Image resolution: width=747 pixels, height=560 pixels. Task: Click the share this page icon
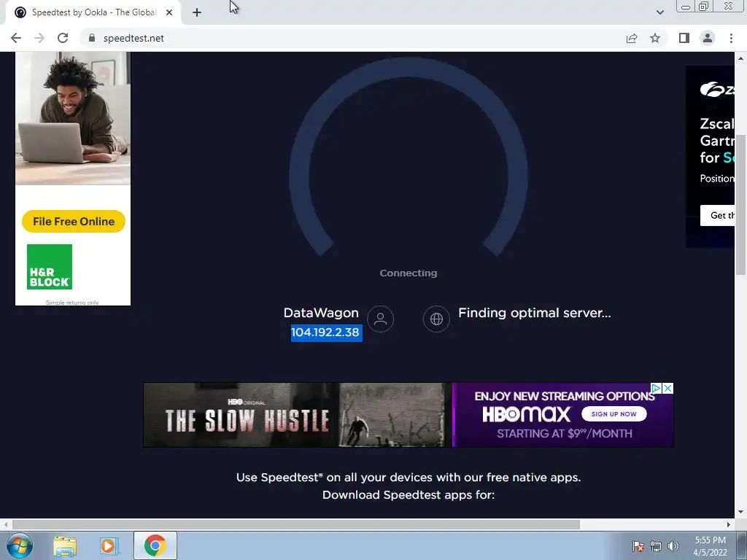[632, 38]
